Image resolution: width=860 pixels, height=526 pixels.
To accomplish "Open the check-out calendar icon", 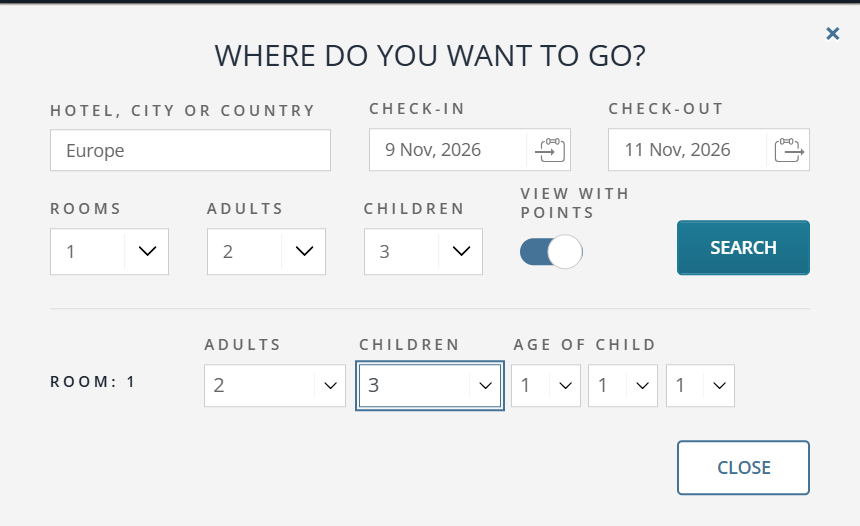I will tap(789, 150).
